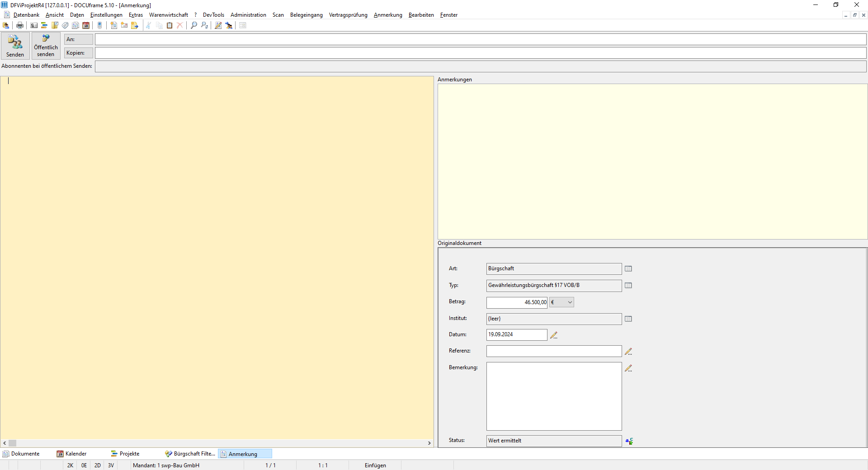Viewport: 868px width, 470px height.
Task: Click the pencil icon beside Datum field
Action: tap(554, 335)
